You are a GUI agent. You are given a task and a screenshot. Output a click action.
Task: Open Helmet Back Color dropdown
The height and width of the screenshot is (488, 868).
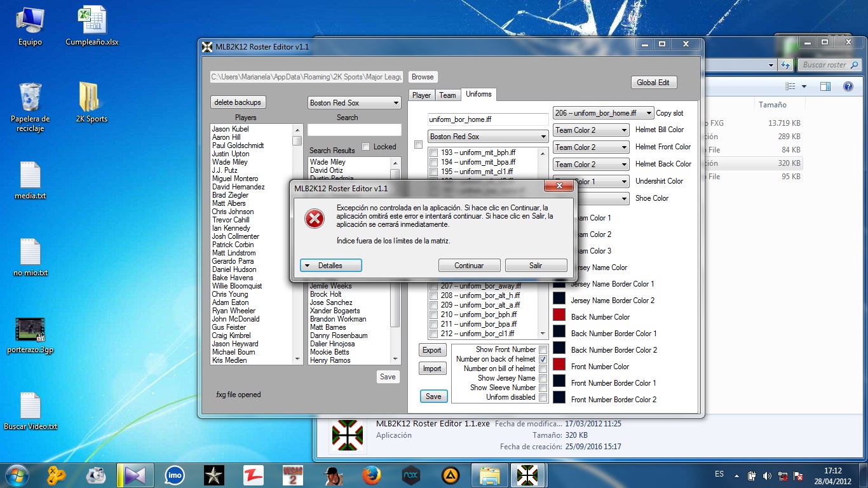coord(591,165)
